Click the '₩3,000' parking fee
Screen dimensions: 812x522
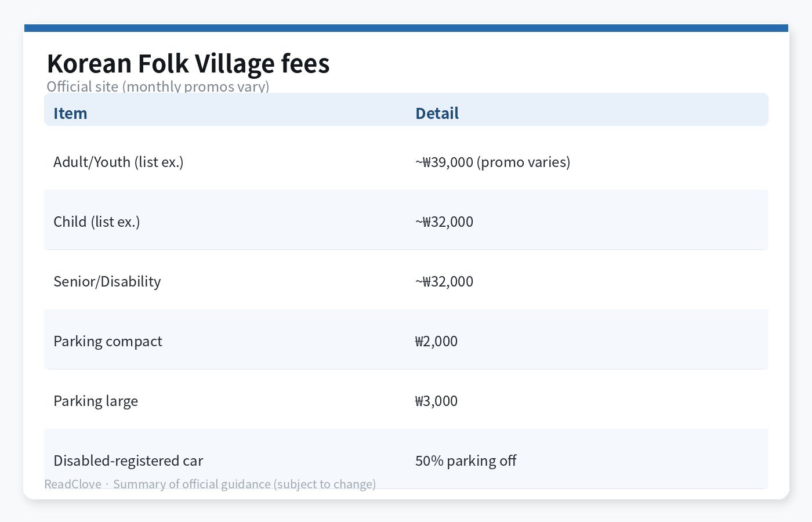click(436, 401)
